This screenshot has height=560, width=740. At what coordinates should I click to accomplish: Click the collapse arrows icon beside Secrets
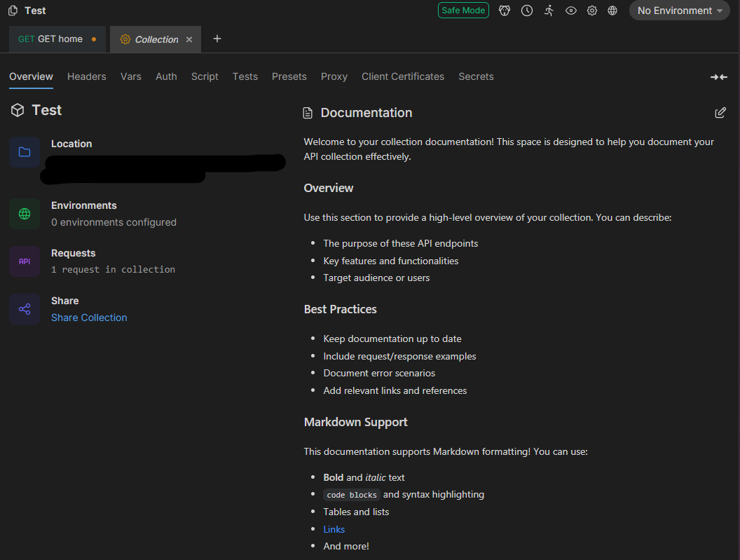click(x=719, y=77)
